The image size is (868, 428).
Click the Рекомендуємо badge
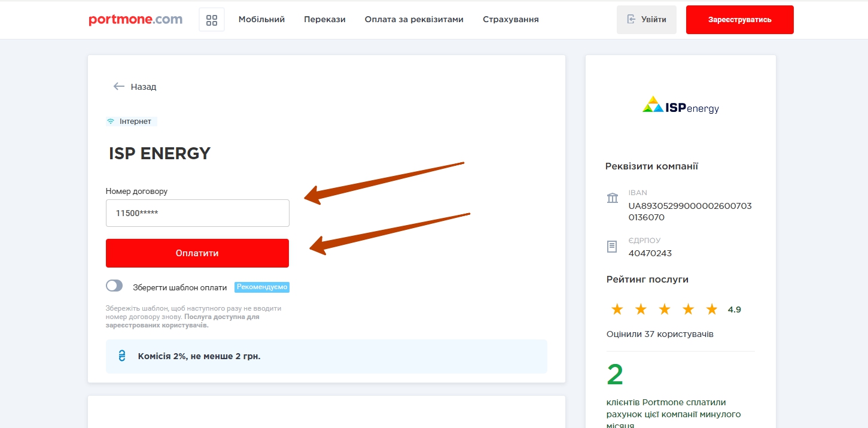[x=262, y=287]
